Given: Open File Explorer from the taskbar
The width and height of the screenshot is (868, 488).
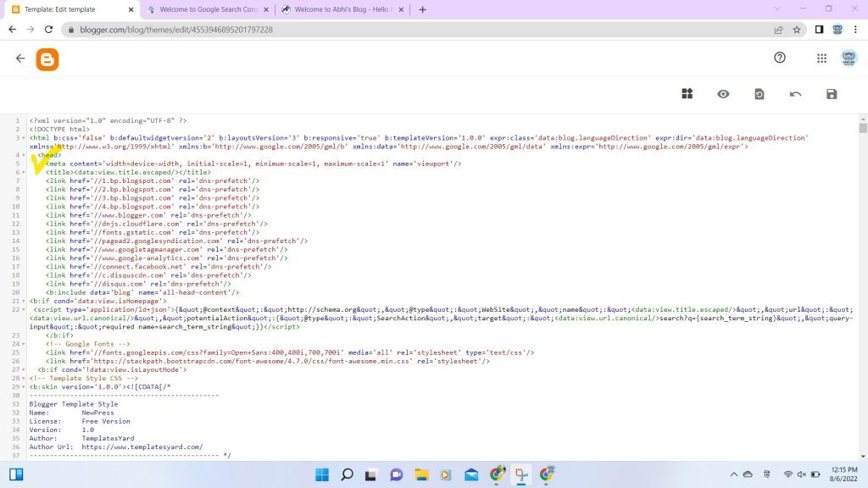Looking at the screenshot, I should (421, 474).
